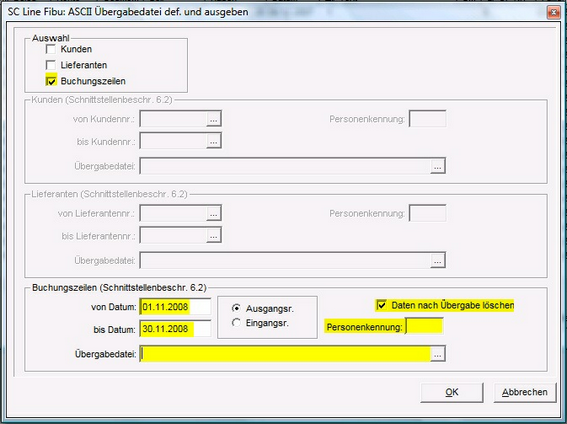Tick the Lieferanten checkbox
This screenshot has height=424, width=567.
pyautogui.click(x=51, y=65)
